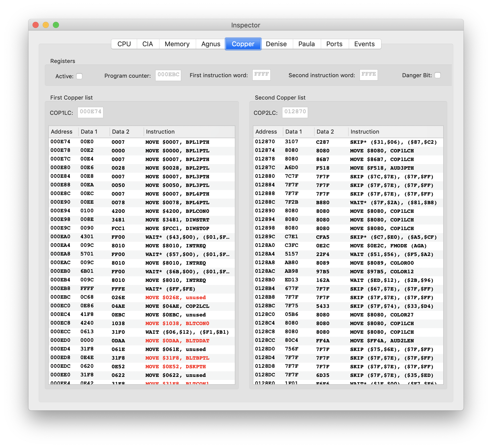Click the COP1LC value field

click(x=90, y=112)
